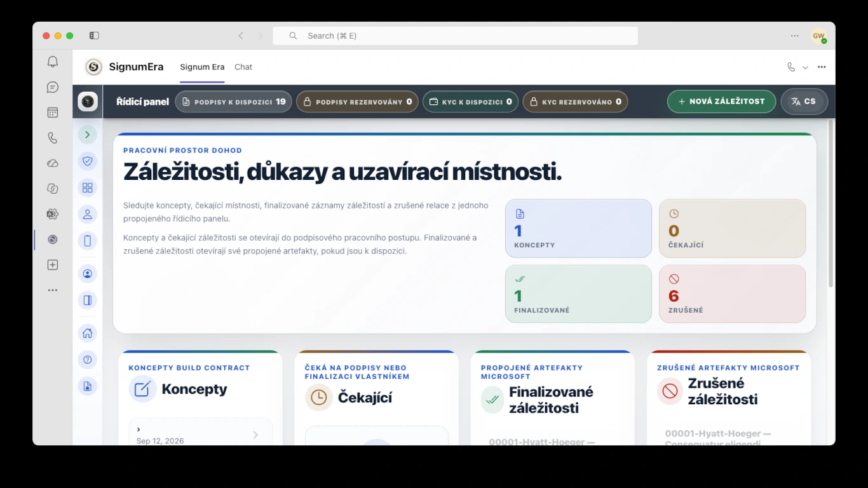Viewport: 868px width, 488px height.
Task: Open the GW profile avatar
Action: [x=818, y=36]
